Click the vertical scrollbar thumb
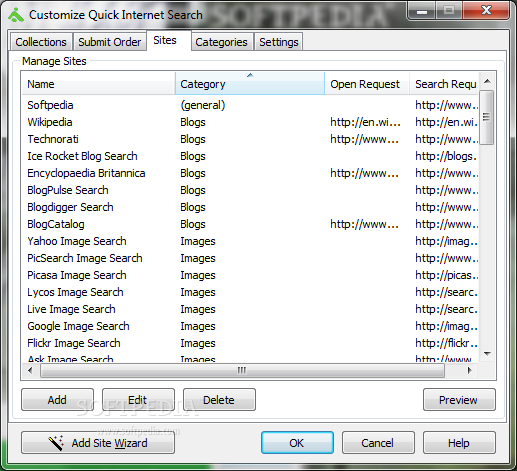 [x=487, y=117]
